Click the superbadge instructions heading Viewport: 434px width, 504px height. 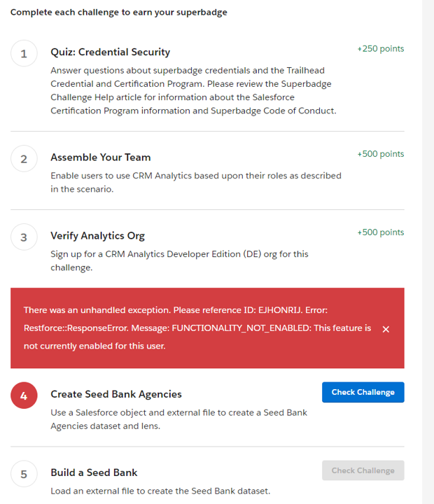click(118, 13)
